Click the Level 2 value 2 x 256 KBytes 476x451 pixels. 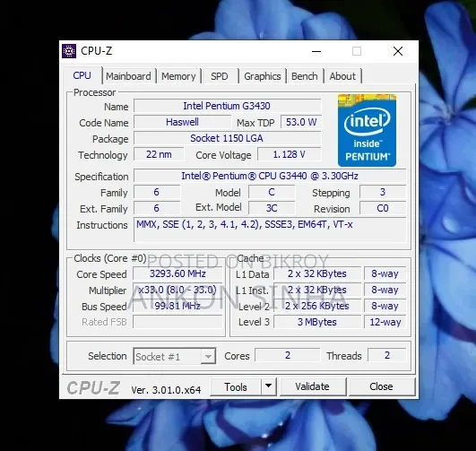(317, 306)
